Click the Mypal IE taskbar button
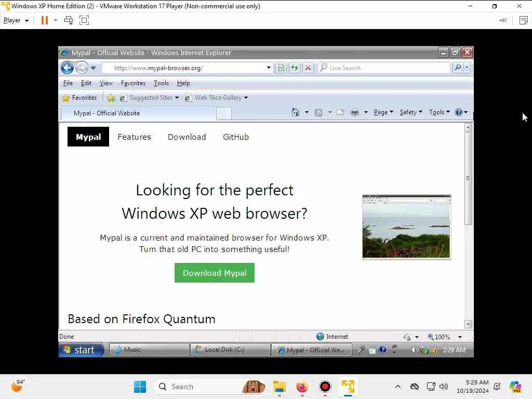Viewport: 532px width, 399px height. click(x=311, y=350)
